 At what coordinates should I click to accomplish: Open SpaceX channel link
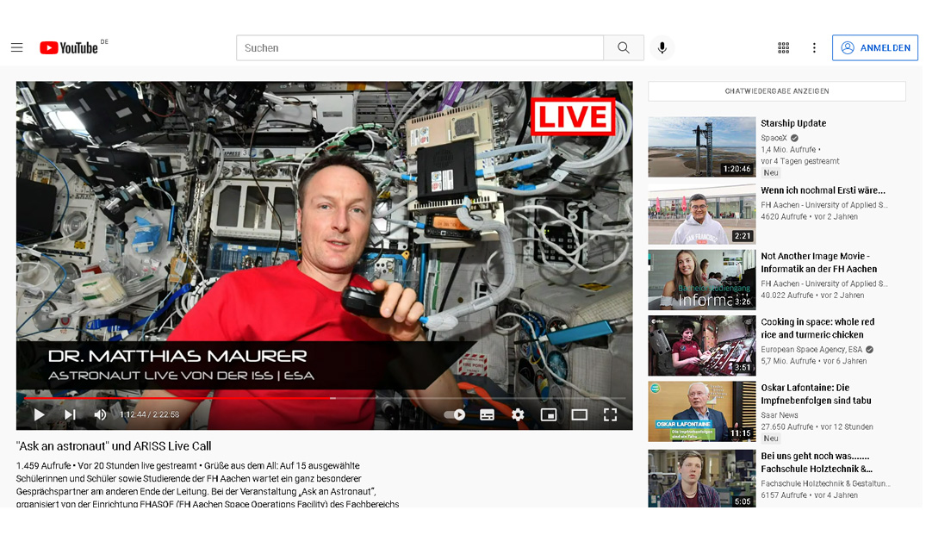(774, 138)
